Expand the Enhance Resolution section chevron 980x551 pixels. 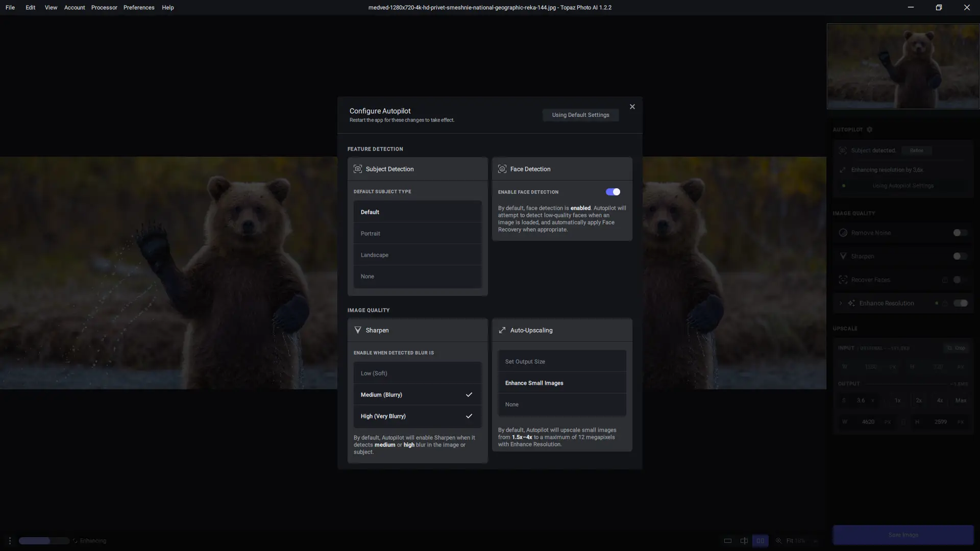[841, 303]
